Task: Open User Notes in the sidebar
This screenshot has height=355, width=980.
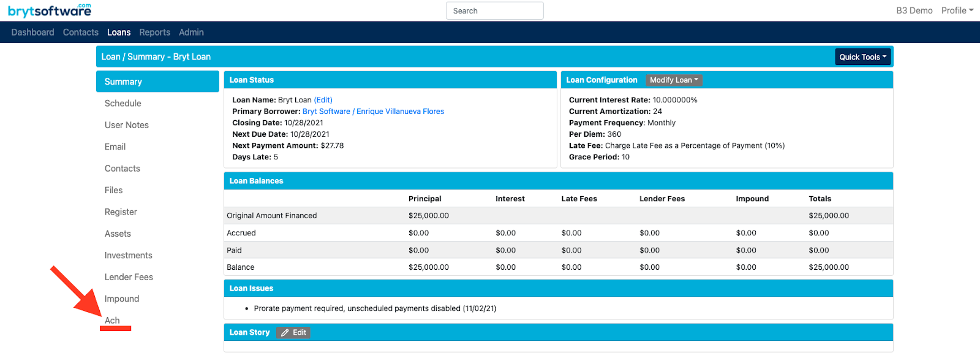Action: pyautogui.click(x=127, y=125)
